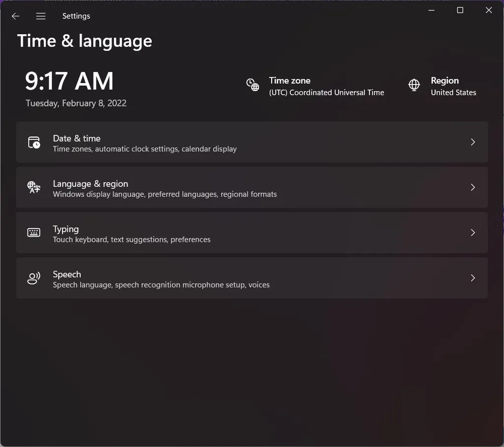Go back with the back arrow
Viewport: 504px width, 447px height.
click(x=15, y=16)
